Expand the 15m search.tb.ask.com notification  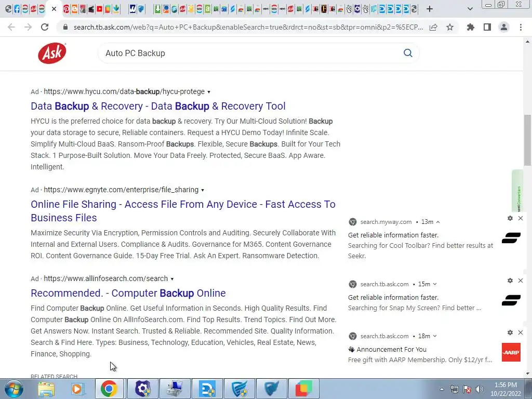coord(435,284)
